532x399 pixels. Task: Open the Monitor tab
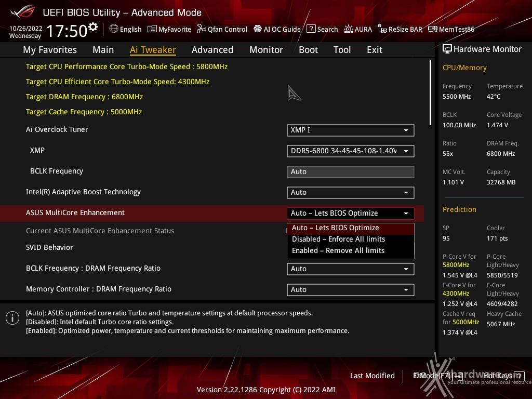coord(267,50)
